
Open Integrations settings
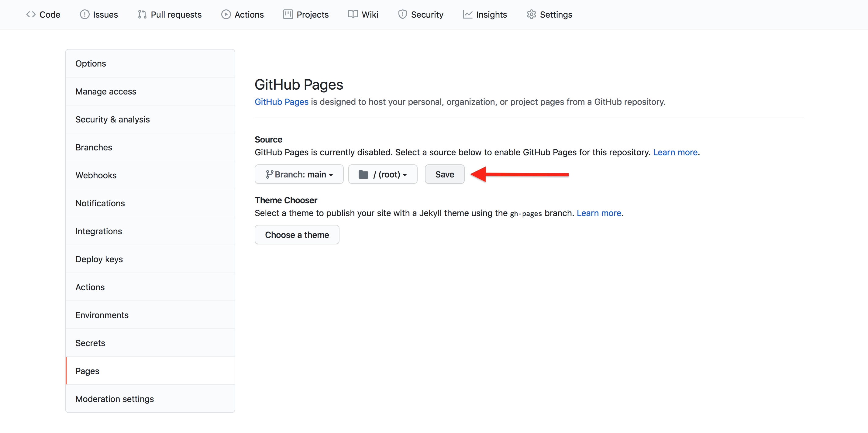coord(150,231)
